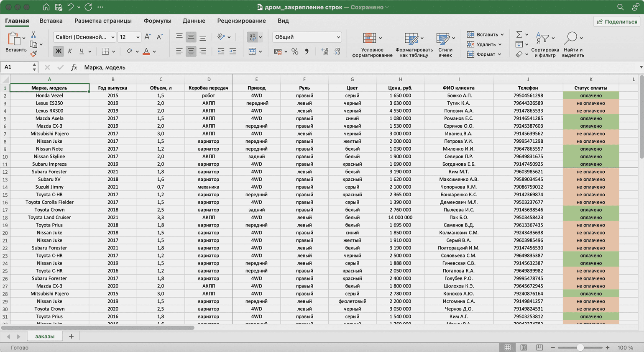Open Условное форматирование menu
Viewport: 644px width, 352px height.
[372, 45]
